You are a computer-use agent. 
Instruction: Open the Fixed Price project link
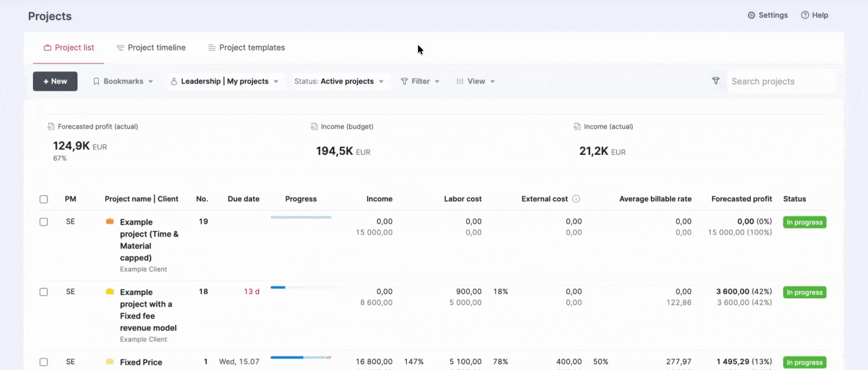pyautogui.click(x=141, y=362)
